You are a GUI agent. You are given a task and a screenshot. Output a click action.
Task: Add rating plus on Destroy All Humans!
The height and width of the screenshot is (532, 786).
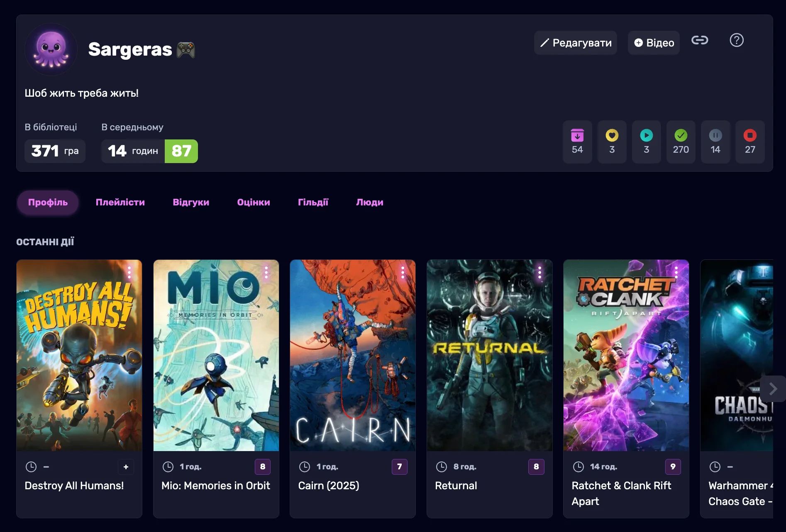coord(126,467)
